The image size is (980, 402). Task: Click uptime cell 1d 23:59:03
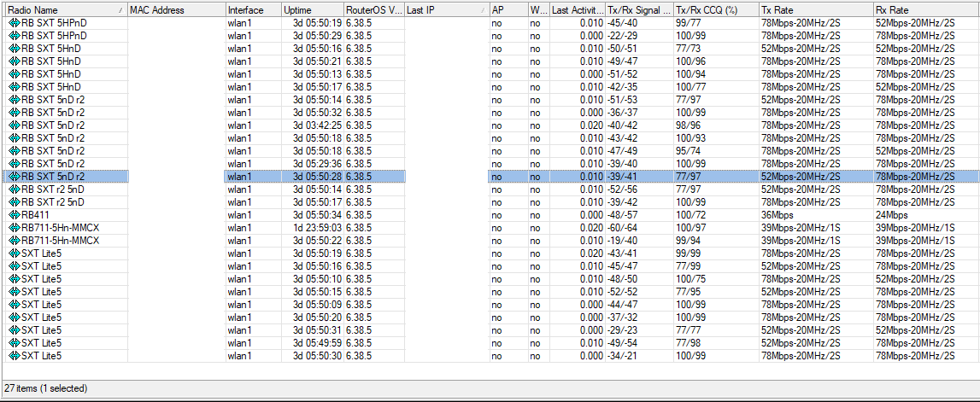(x=317, y=228)
